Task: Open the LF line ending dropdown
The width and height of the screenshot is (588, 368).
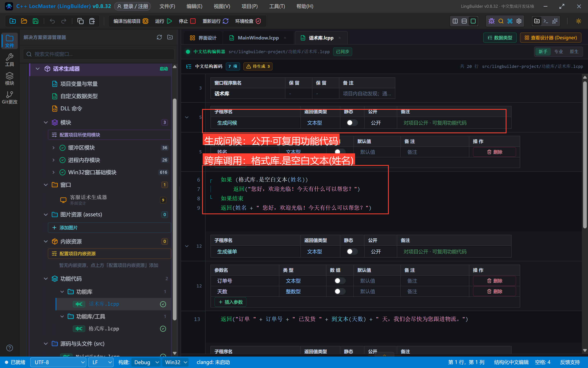Action: coord(101,362)
